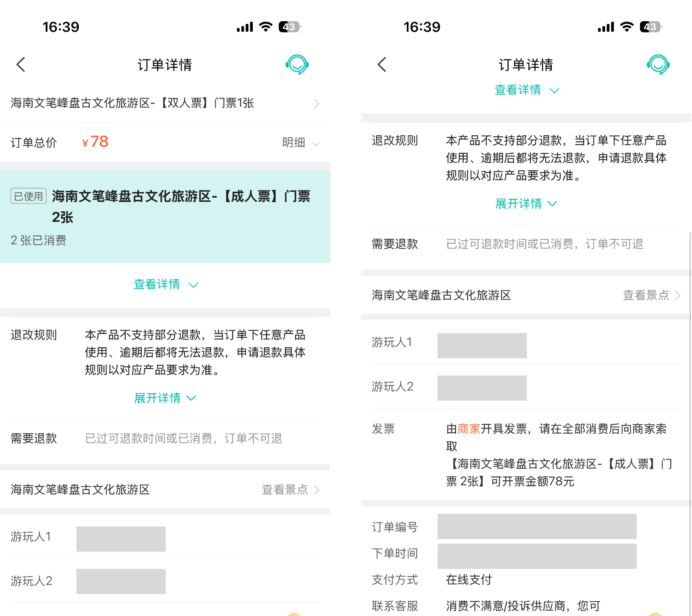Tap the orange 商家 invoice link
Screen dimensions: 692x616
[x=469, y=429]
